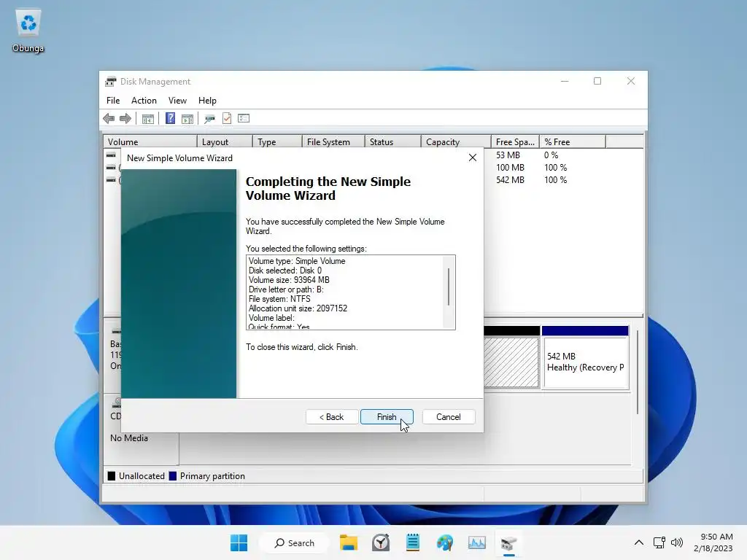Click the 'Drive letter or path: B:' line

[286, 289]
